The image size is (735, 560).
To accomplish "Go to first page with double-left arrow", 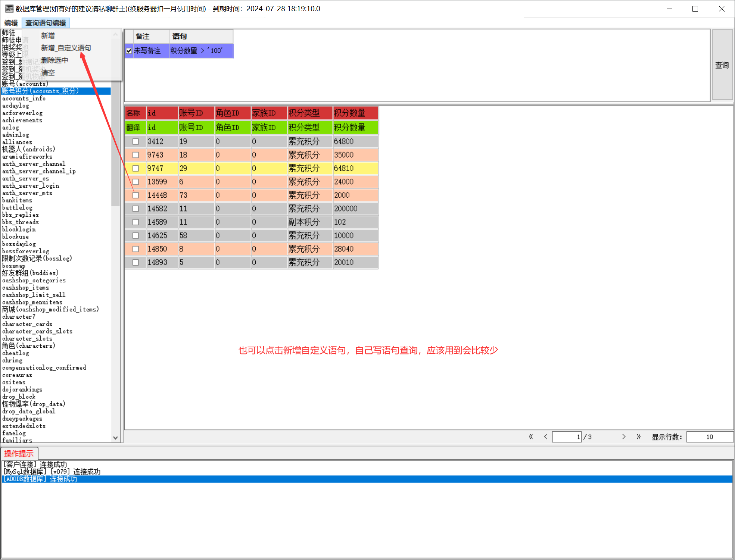I will click(530, 437).
